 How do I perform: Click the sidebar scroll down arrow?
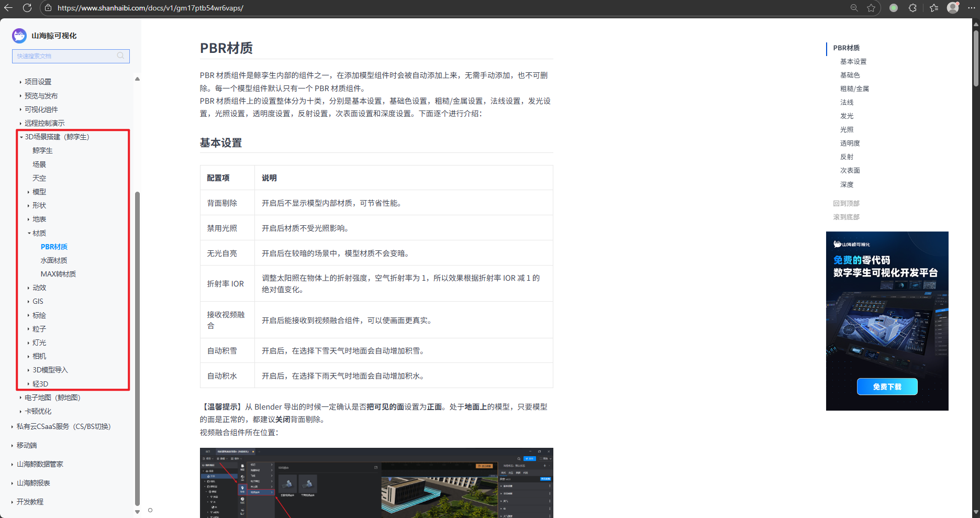pyautogui.click(x=138, y=512)
